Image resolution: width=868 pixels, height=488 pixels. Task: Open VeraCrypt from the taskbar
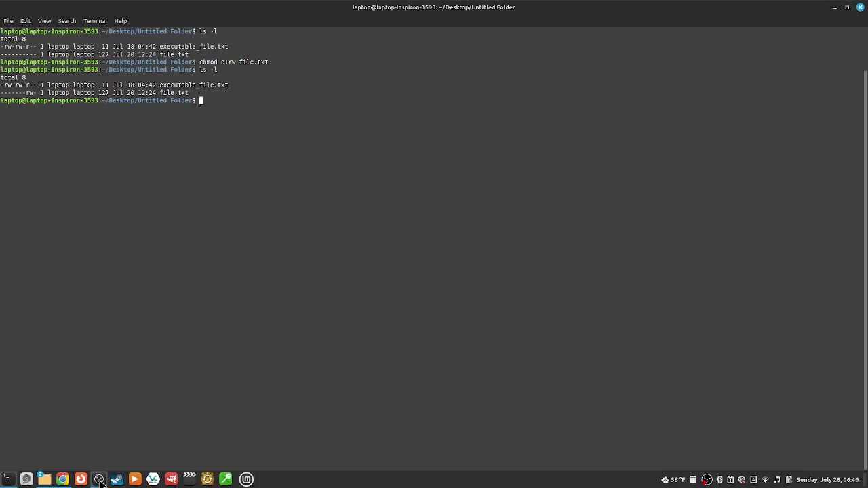pyautogui.click(x=153, y=479)
